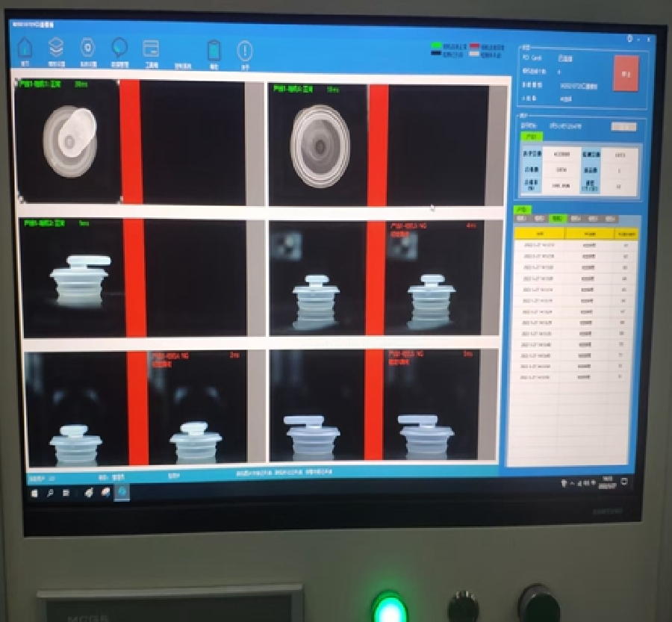Select camera view showing tilted cap from above
The image size is (672, 622).
pos(140,142)
